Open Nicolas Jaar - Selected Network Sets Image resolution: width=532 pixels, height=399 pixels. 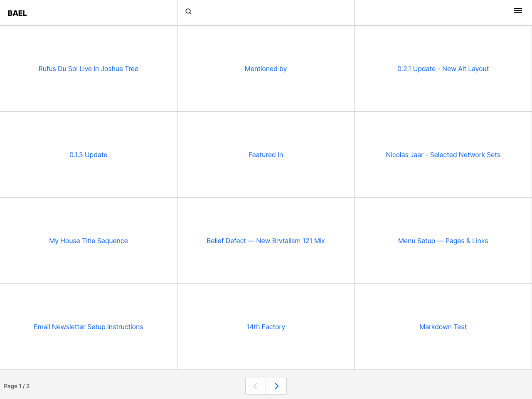tap(443, 155)
